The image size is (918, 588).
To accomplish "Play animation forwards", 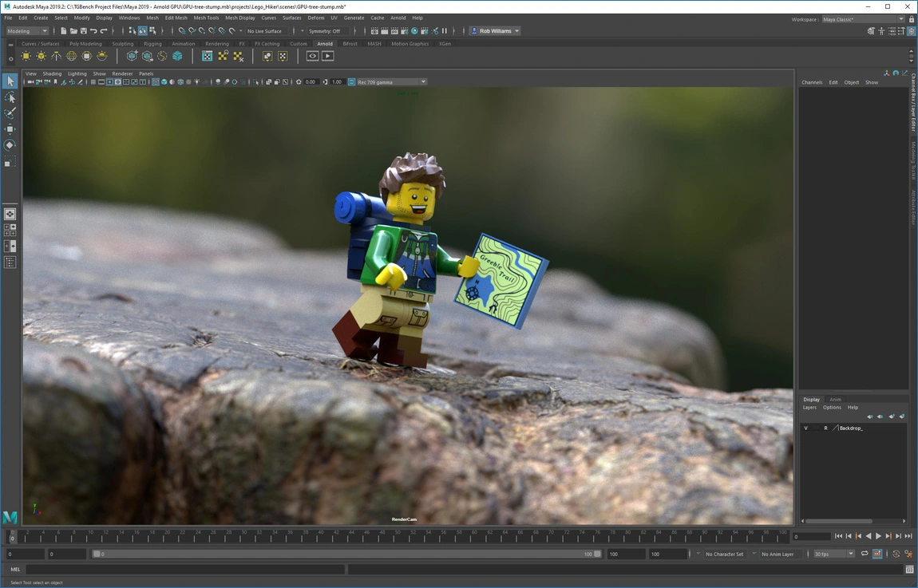I will click(878, 536).
